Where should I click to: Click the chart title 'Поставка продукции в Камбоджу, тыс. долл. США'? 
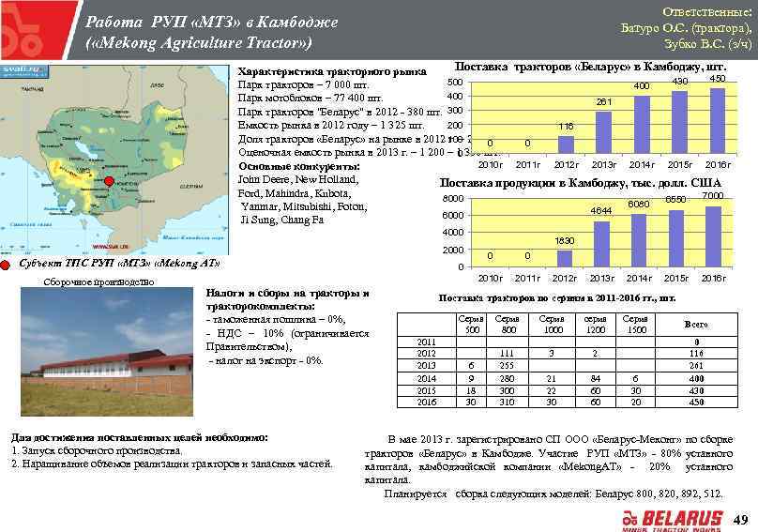(580, 183)
